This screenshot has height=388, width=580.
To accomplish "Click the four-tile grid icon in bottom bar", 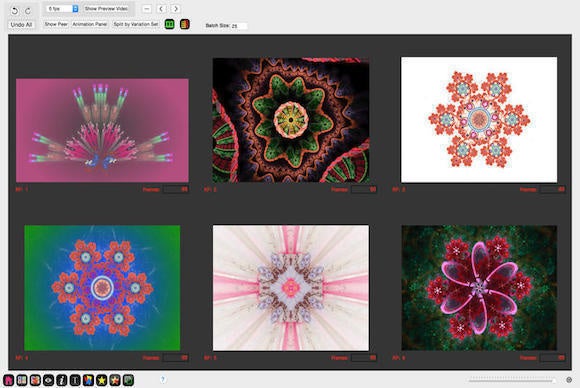I will pos(22,380).
